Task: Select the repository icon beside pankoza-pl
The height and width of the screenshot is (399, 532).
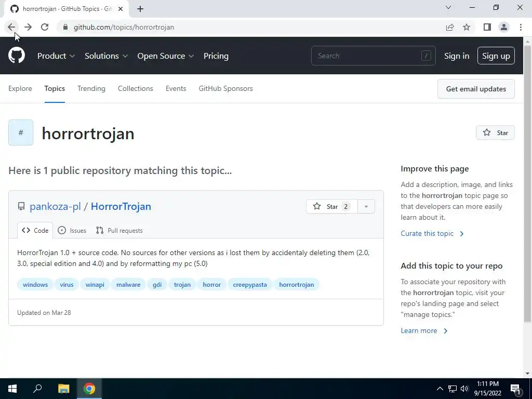Action: point(21,206)
